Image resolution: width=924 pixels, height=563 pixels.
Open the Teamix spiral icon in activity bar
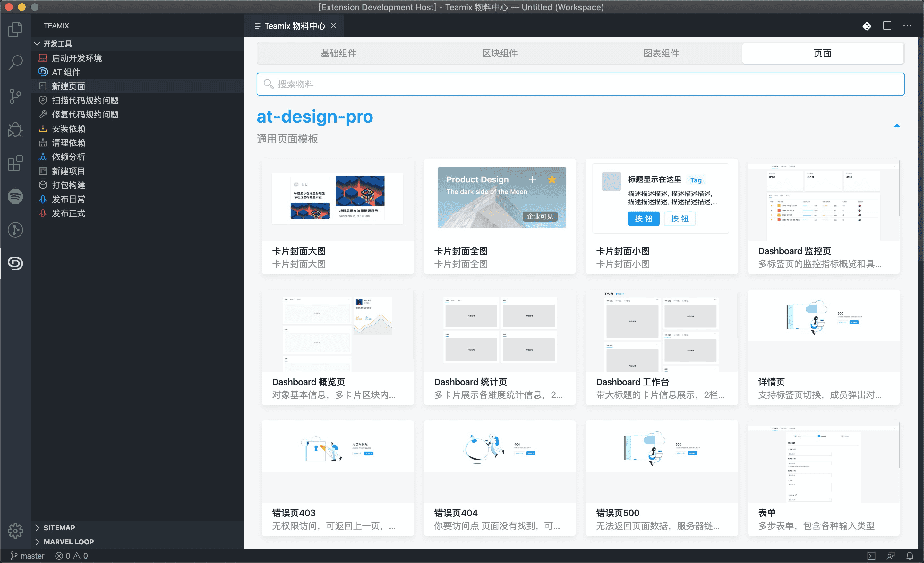15,263
